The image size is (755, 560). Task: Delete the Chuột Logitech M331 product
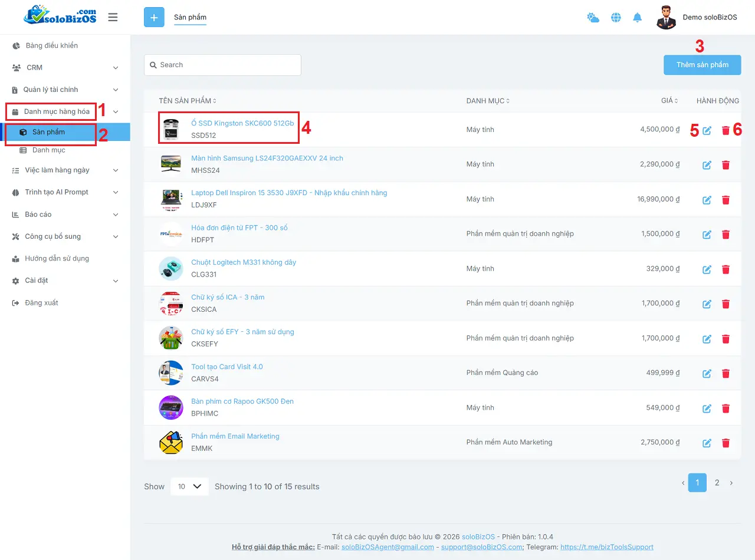point(726,269)
